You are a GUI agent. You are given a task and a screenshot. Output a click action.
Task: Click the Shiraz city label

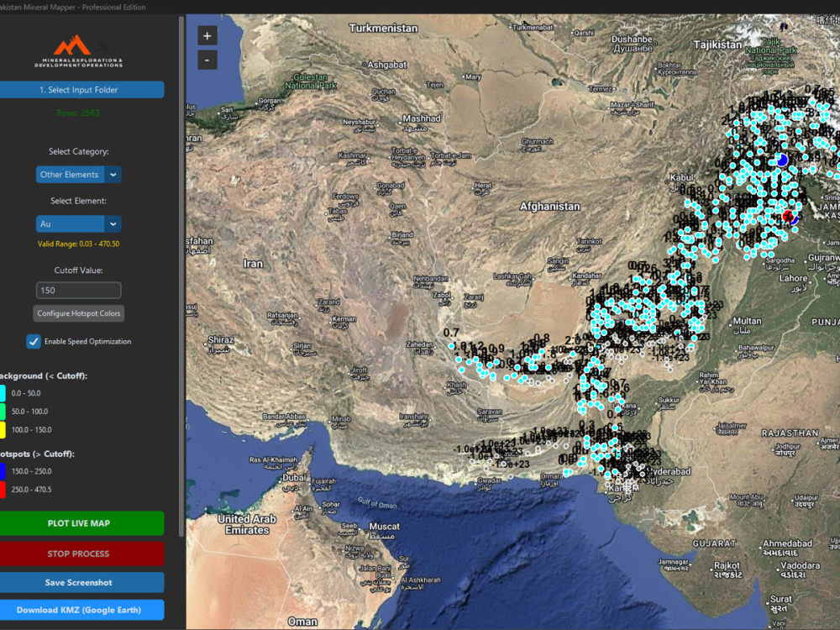[221, 340]
